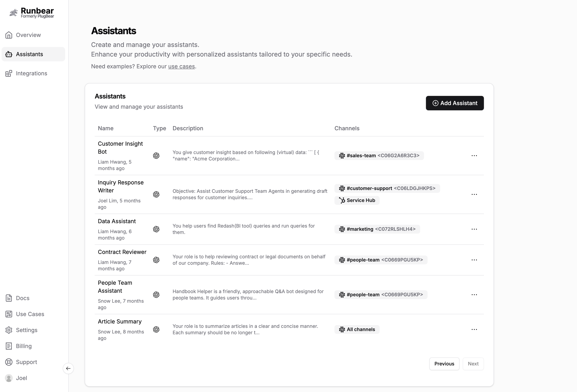
Task: Click 'You help users find Redash' description
Action: tap(244, 229)
